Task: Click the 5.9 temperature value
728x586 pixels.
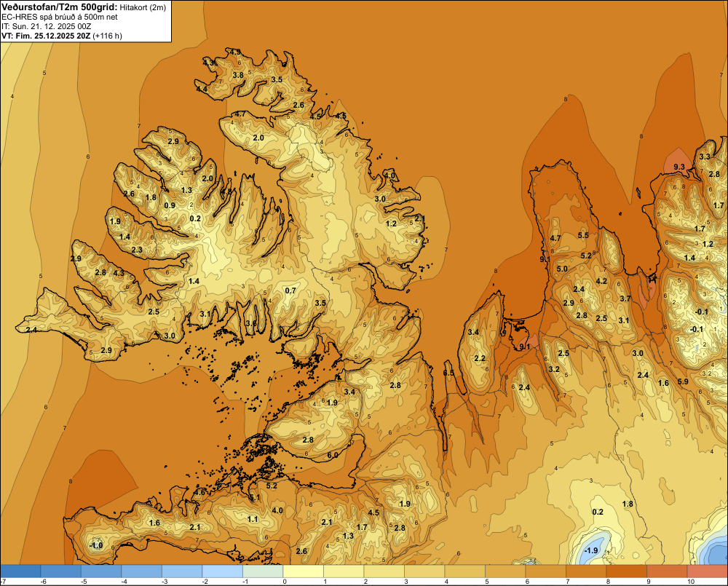Action: click(683, 381)
